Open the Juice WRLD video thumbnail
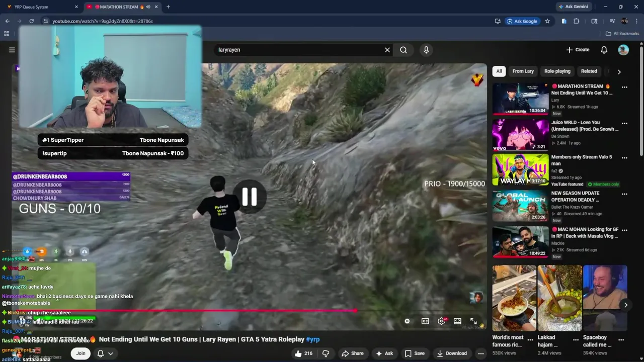Screen dimensions: 644x362 point(520,135)
